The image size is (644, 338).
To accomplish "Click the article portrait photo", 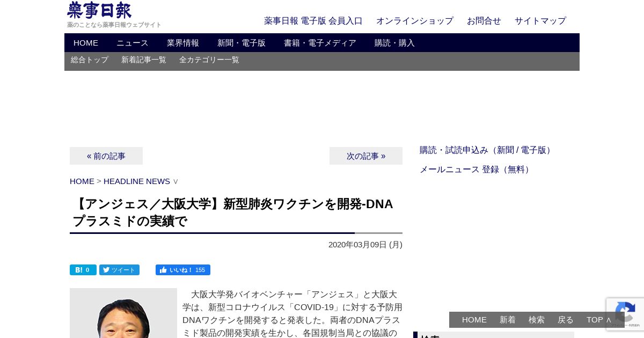I will click(x=123, y=313).
